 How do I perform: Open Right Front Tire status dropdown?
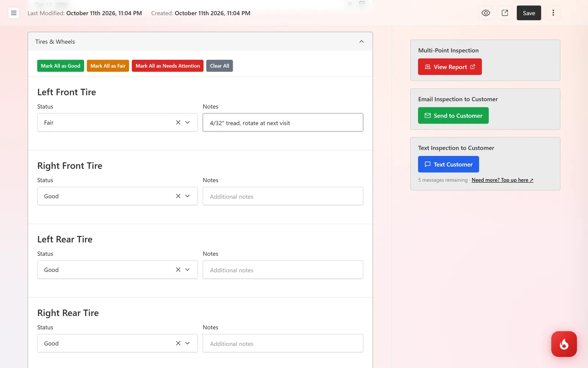(x=187, y=196)
